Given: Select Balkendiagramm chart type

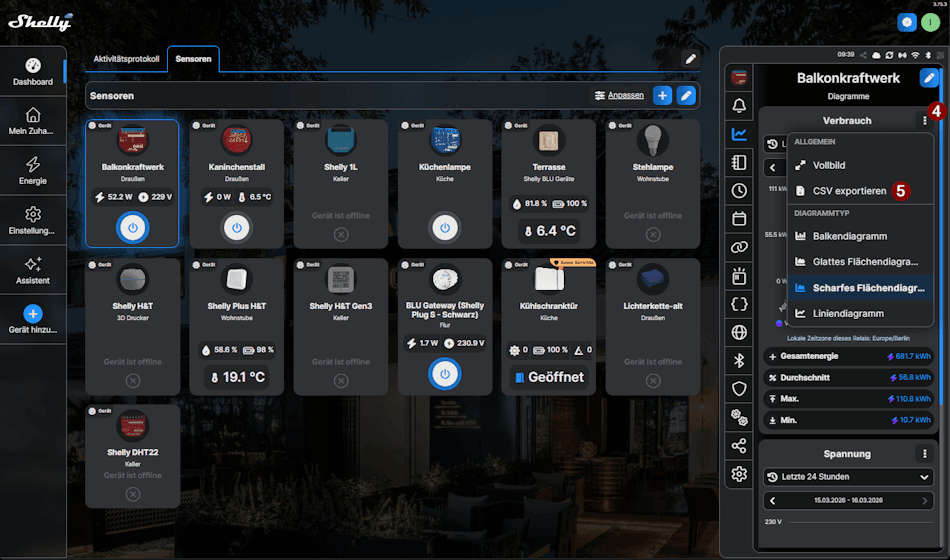Looking at the screenshot, I should (x=860, y=236).
